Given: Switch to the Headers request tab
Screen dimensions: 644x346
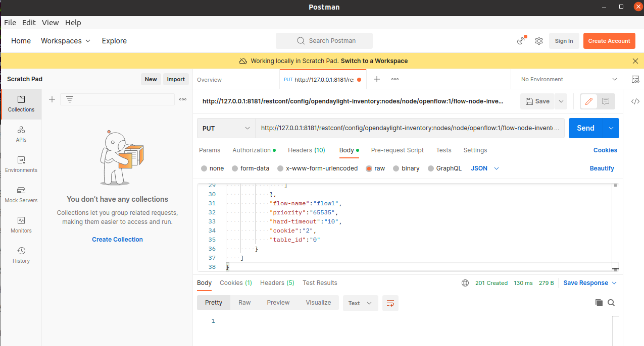Looking at the screenshot, I should click(306, 150).
